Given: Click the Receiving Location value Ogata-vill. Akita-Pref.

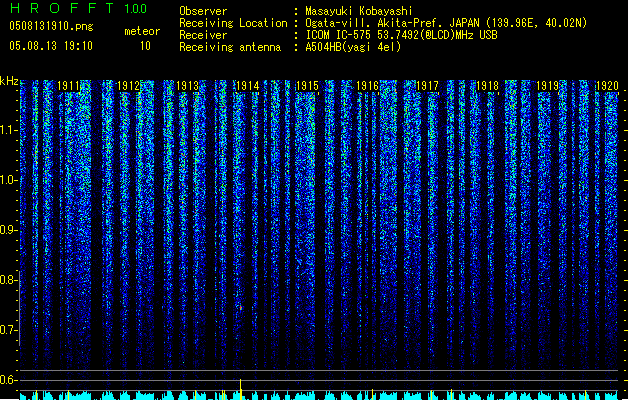Looking at the screenshot, I should tap(372, 23).
